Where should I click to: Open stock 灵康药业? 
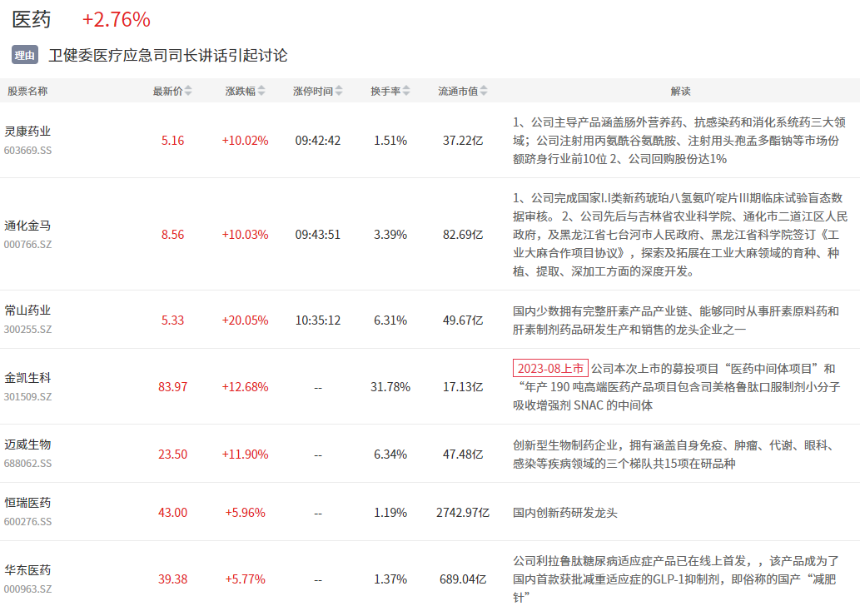coord(27,131)
